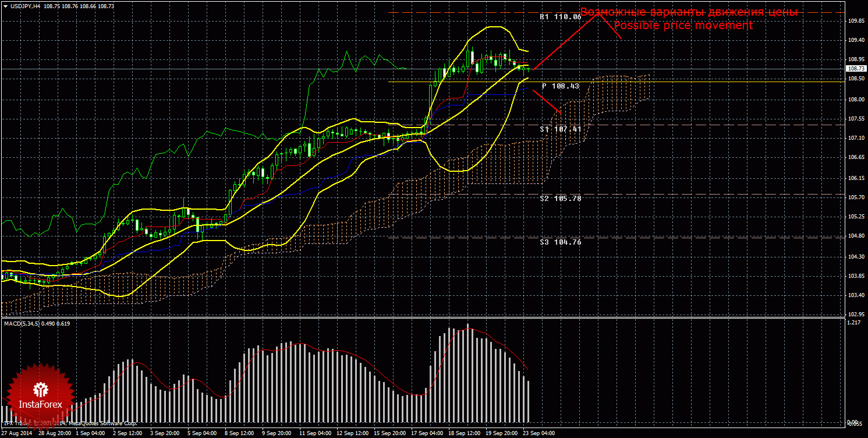Image resolution: width=868 pixels, height=438 pixels.
Task: Click the 106.15 price scale label
Action: click(856, 178)
